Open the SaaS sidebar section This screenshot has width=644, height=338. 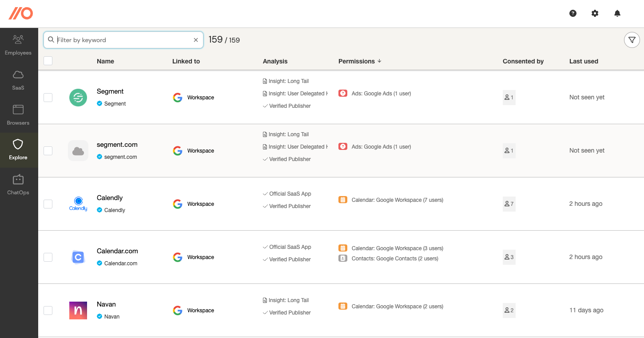(x=18, y=80)
